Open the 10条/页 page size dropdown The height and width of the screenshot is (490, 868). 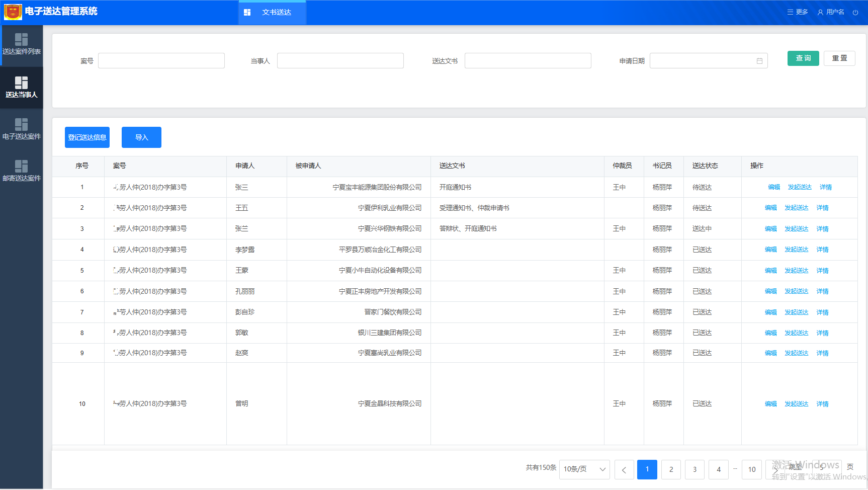[x=584, y=469]
